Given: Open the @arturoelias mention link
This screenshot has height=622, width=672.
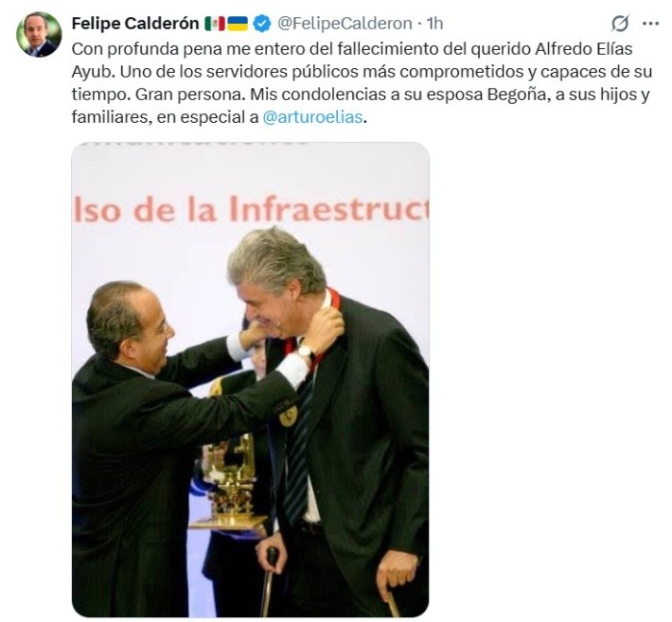Looking at the screenshot, I should pyautogui.click(x=312, y=117).
